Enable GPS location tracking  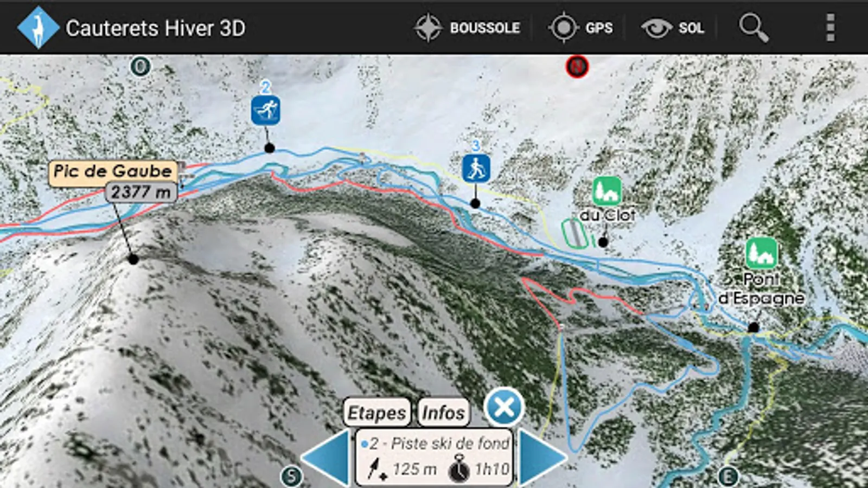coord(580,27)
